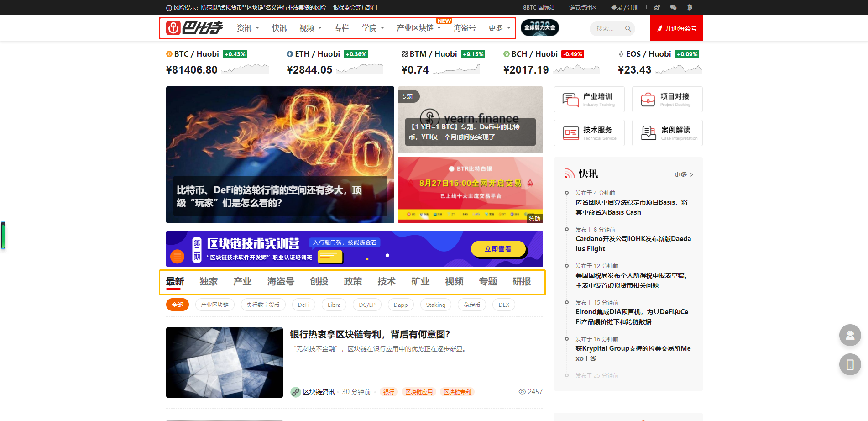
Task: Select the DeFi filter tag
Action: pos(303,305)
